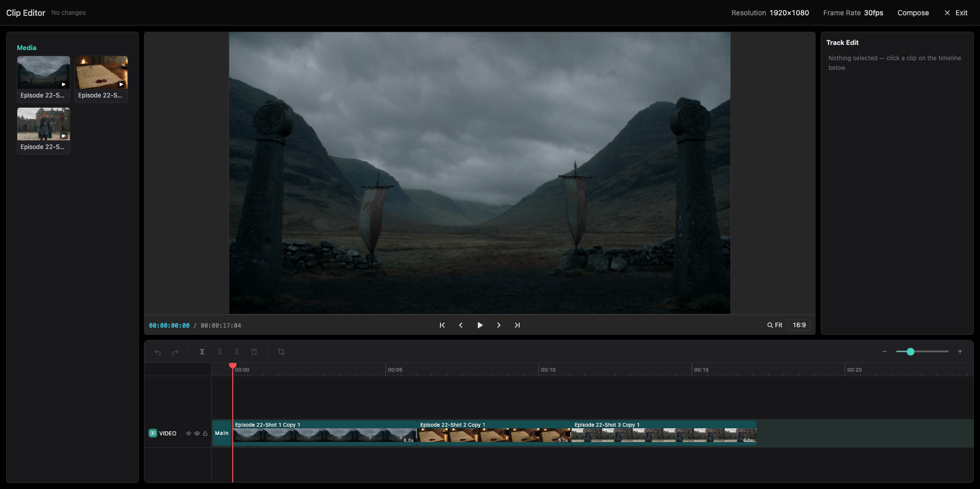Click the Clip Editor title
This screenshot has width=980, height=489.
click(26, 13)
